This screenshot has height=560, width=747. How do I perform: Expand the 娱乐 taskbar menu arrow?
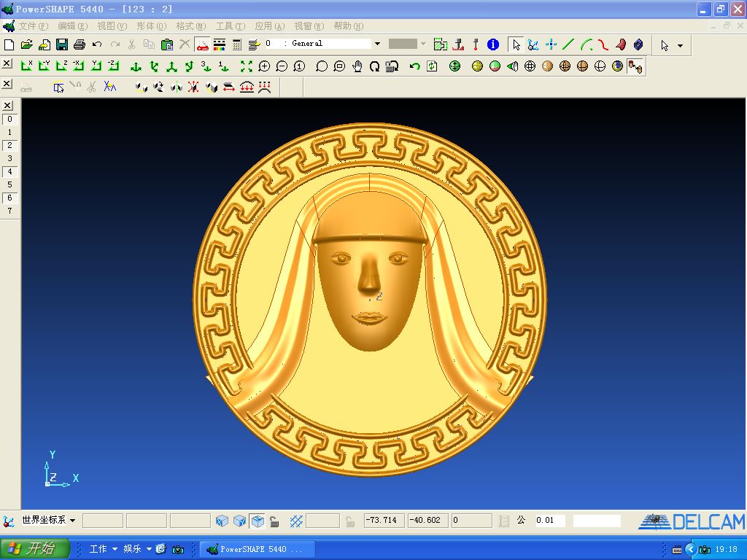[x=149, y=549]
